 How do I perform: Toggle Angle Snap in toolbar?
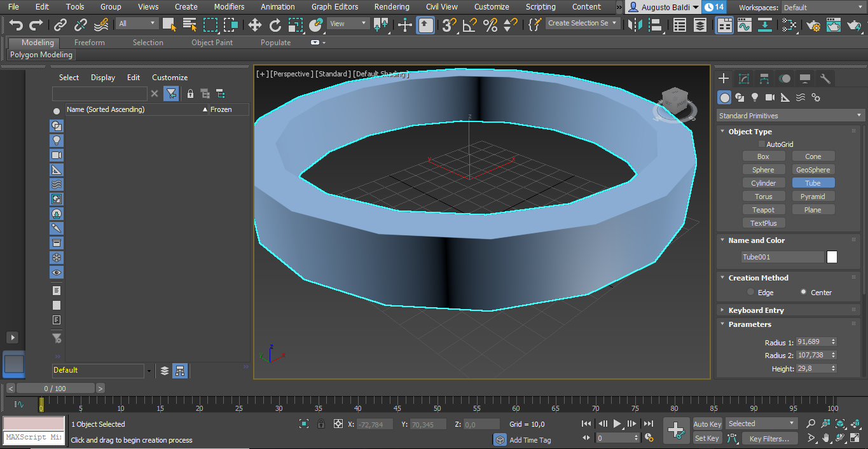click(469, 25)
